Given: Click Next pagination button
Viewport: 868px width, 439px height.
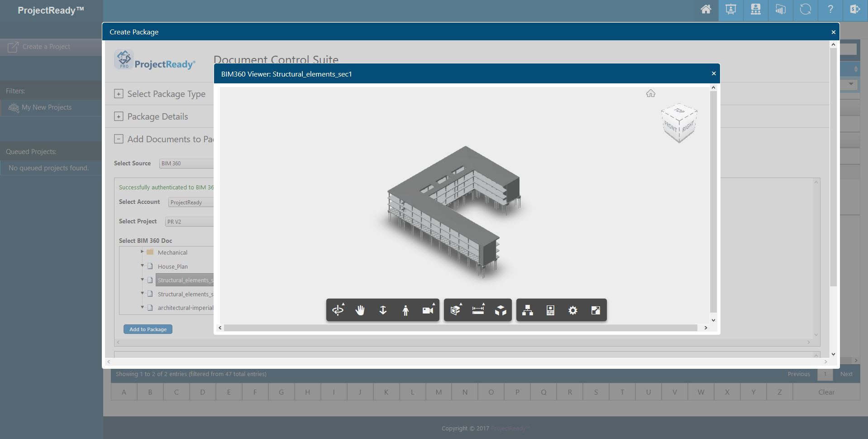Looking at the screenshot, I should (846, 374).
